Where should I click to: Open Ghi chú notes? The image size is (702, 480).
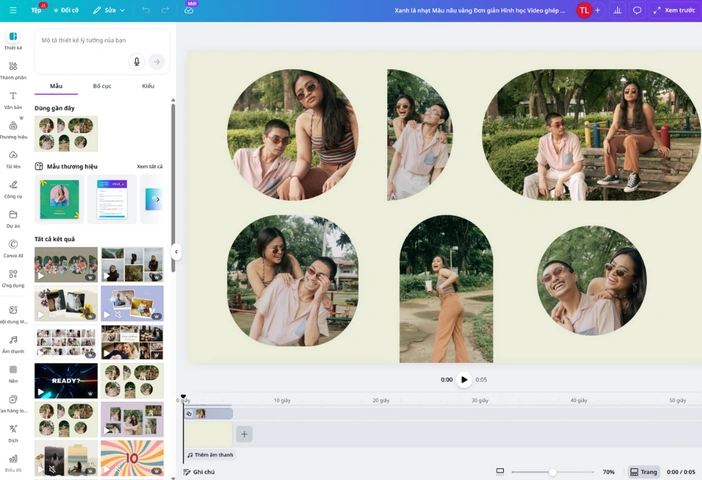click(199, 472)
